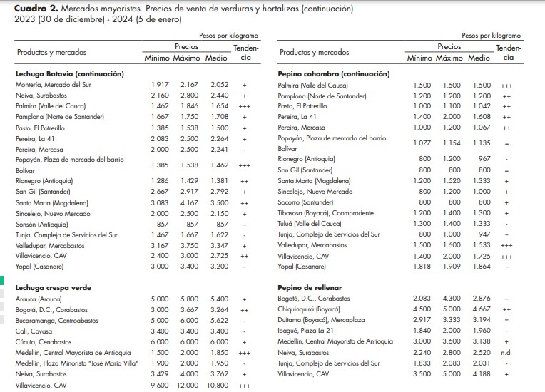This screenshot has width=545, height=392.
Task: Select medium price 1.135 for Popayán pepino
Action: [x=482, y=143]
